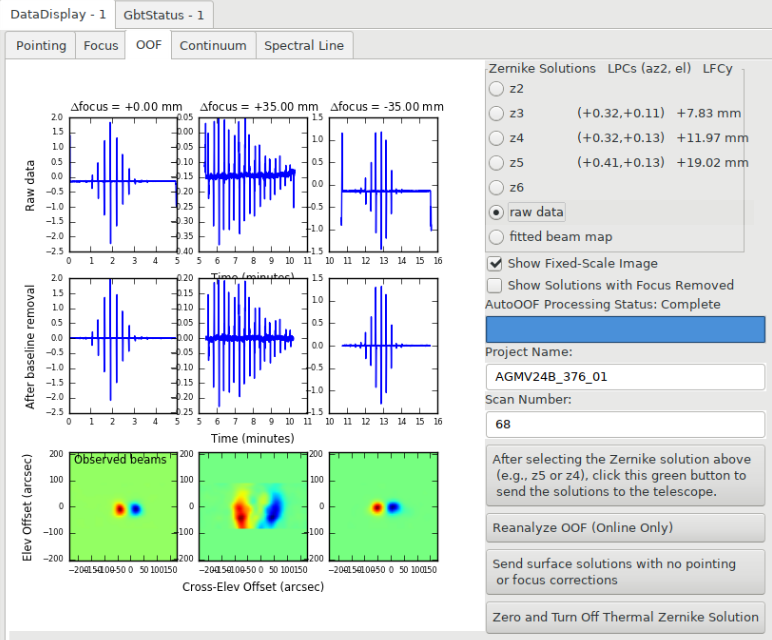Image resolution: width=772 pixels, height=640 pixels.
Task: Enable Show Solutions with Focus Removed
Action: click(495, 286)
